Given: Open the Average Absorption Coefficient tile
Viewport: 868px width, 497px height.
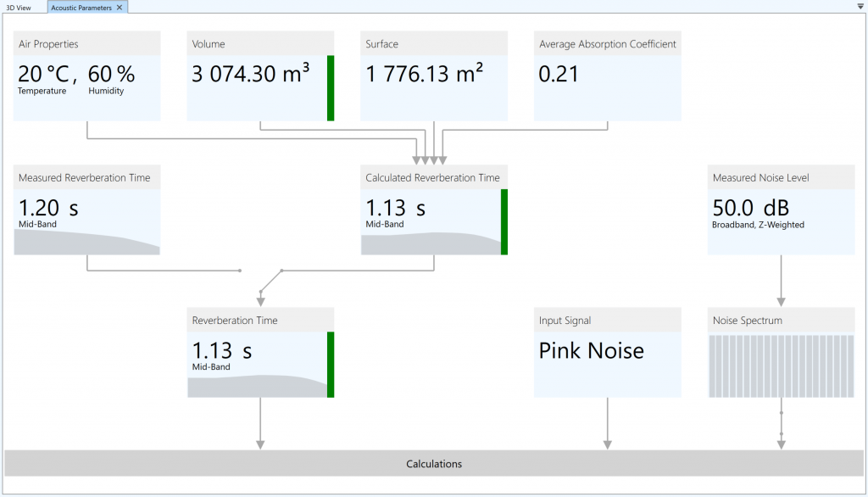Looking at the screenshot, I should [x=607, y=76].
